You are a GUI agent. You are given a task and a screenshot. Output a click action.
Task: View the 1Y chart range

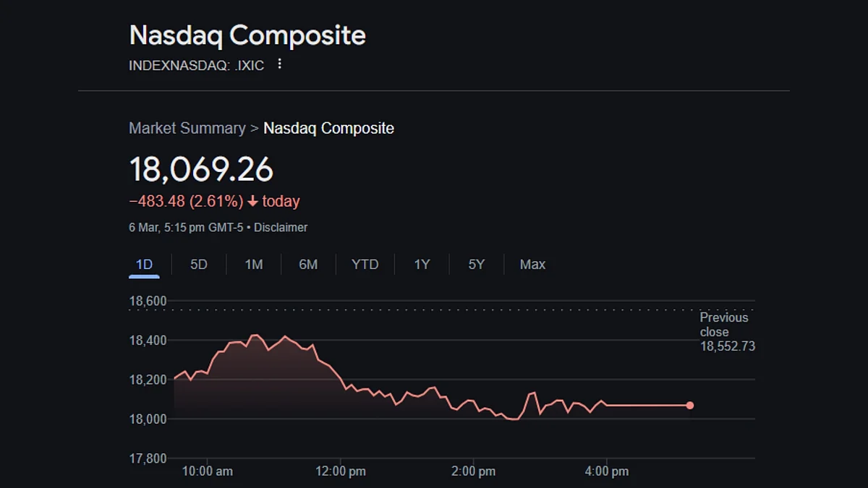tap(422, 265)
